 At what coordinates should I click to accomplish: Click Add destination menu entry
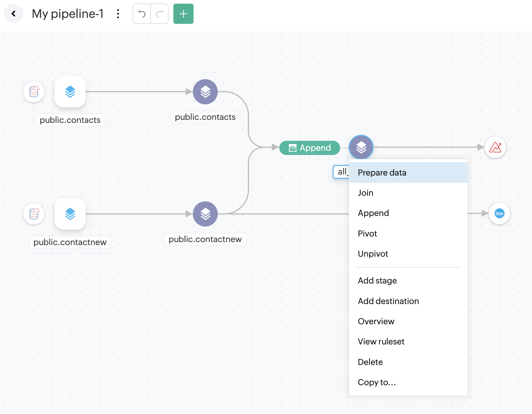click(x=388, y=301)
